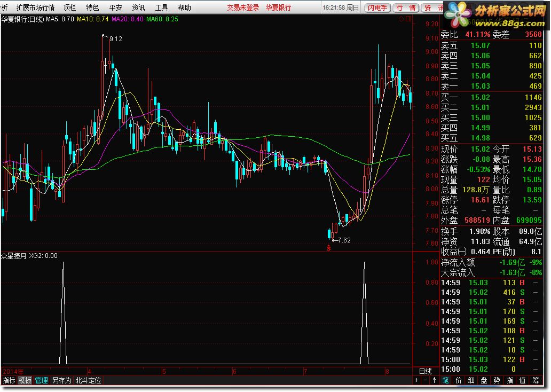Select the 势 trend panel tab
The width and height of the screenshot is (551, 392).
click(x=497, y=380)
